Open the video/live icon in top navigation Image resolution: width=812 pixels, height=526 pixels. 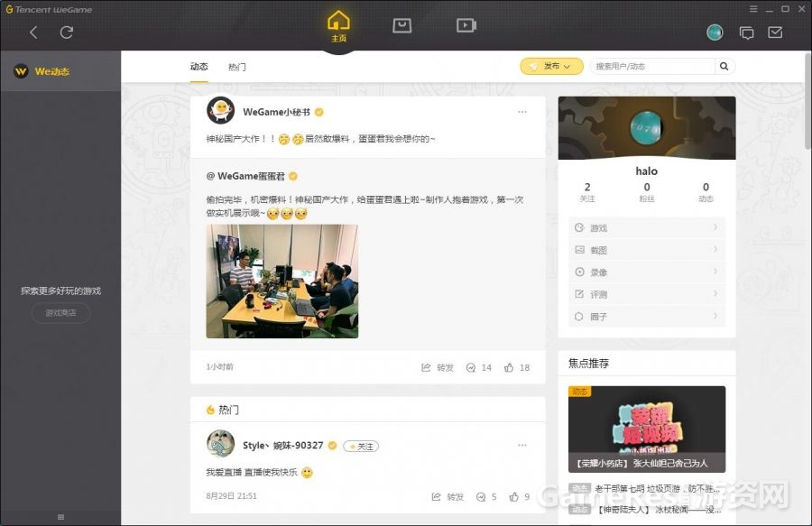[x=466, y=25]
